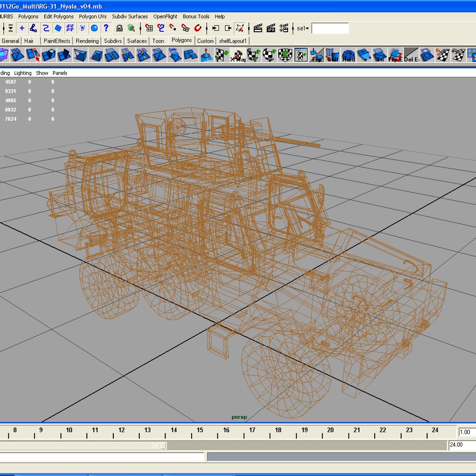
Task: Launch IPR render clapperboard icon
Action: point(271,28)
